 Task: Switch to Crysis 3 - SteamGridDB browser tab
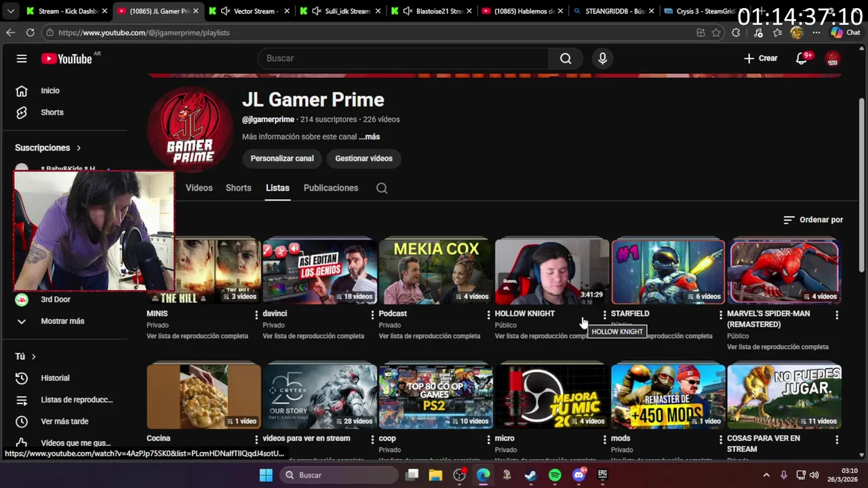tap(703, 12)
